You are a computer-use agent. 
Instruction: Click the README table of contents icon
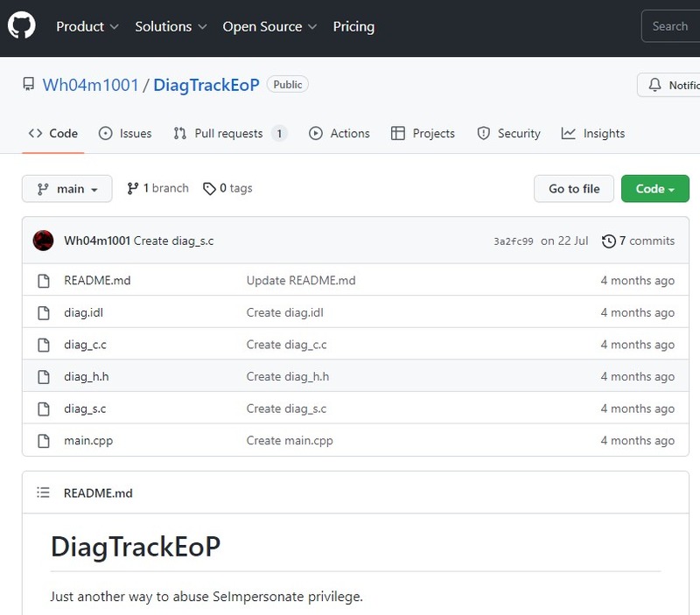pyautogui.click(x=43, y=493)
